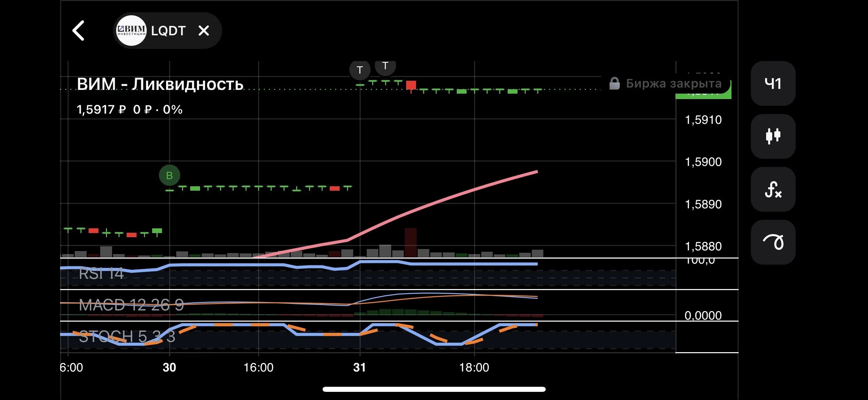
Task: Tap the large red candle near 31
Action: (411, 85)
